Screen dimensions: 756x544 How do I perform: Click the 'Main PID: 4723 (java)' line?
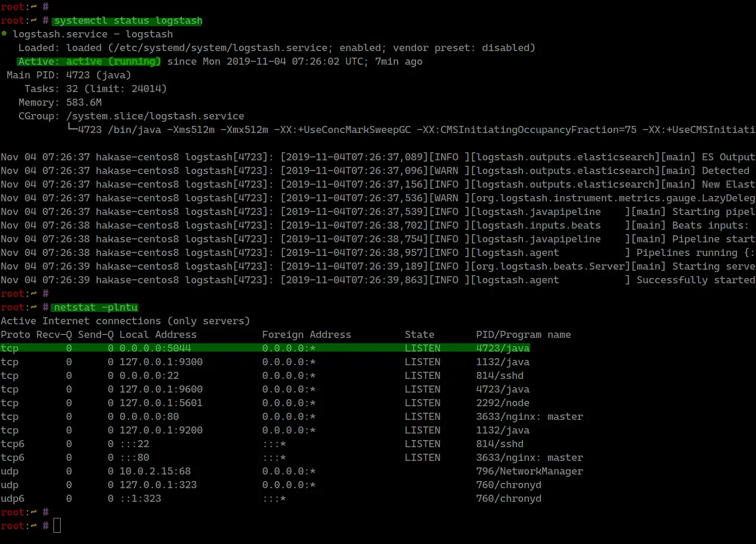click(x=69, y=75)
